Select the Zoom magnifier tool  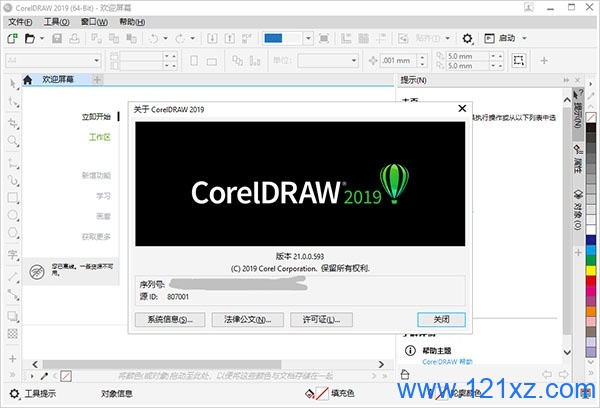pos(13,141)
